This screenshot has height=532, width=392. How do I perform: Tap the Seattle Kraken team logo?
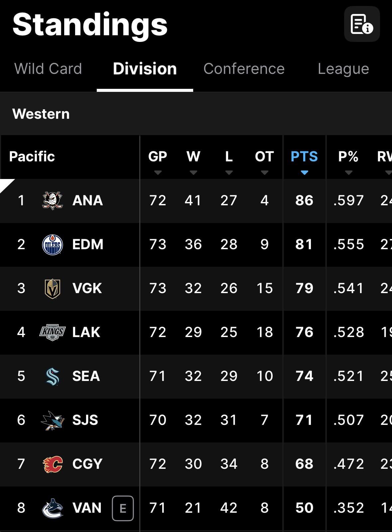(x=53, y=376)
